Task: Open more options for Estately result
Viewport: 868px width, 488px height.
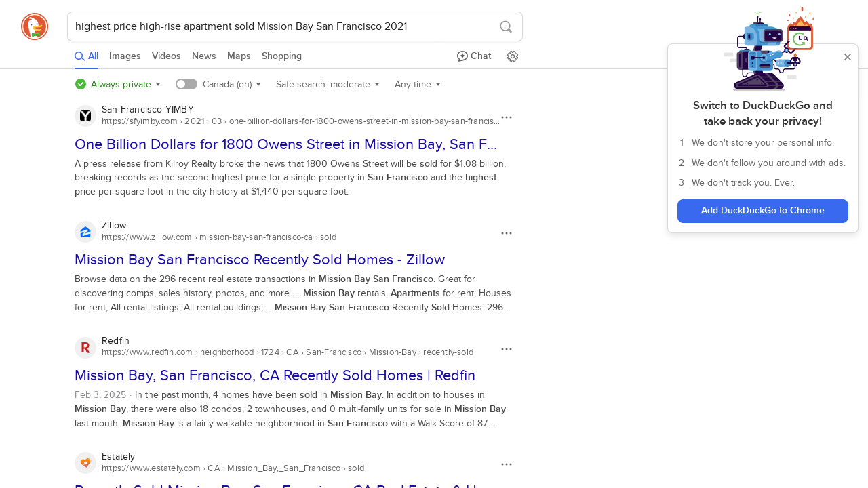Action: [507, 464]
